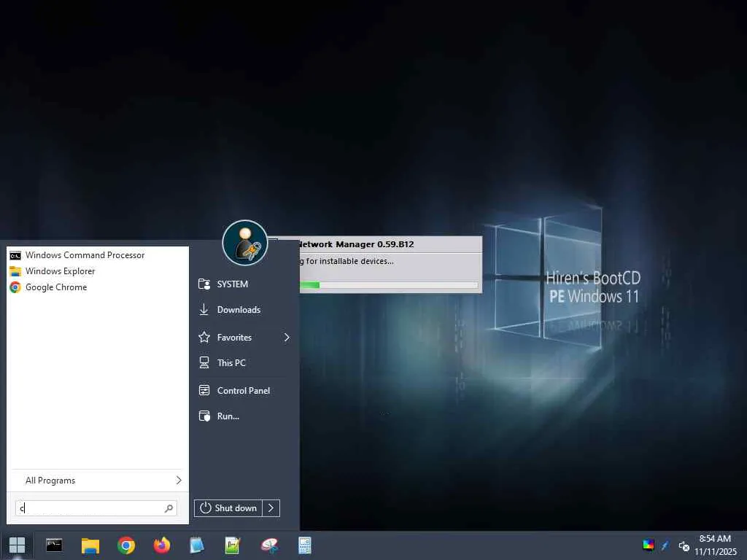Click the user account picture
The image size is (747, 560).
[x=245, y=242]
